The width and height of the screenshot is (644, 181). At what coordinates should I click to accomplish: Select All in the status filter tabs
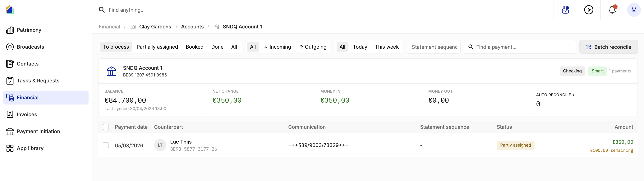234,47
